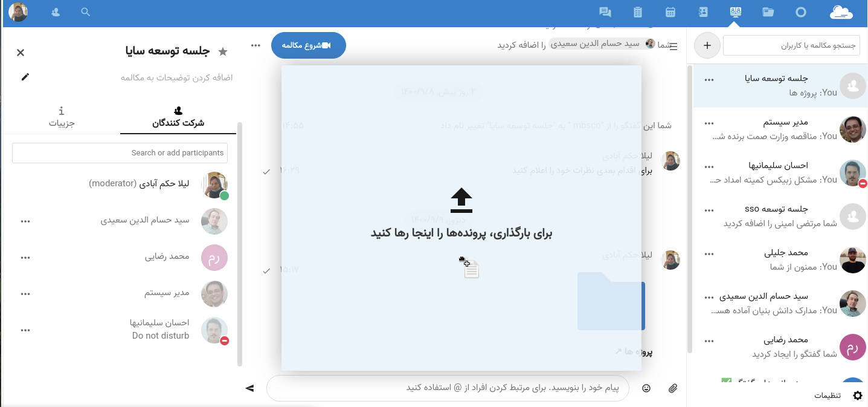Open participant menu for مدیر سیستم
868x407 pixels.
pos(25,294)
